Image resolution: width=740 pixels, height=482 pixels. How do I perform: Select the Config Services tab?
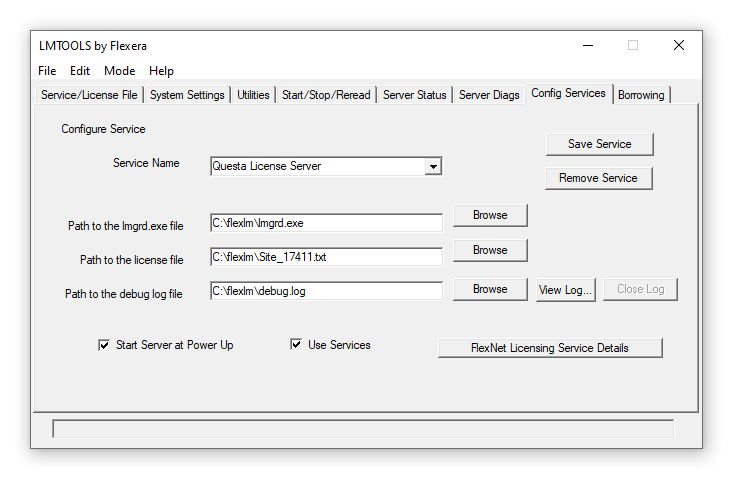tap(568, 93)
